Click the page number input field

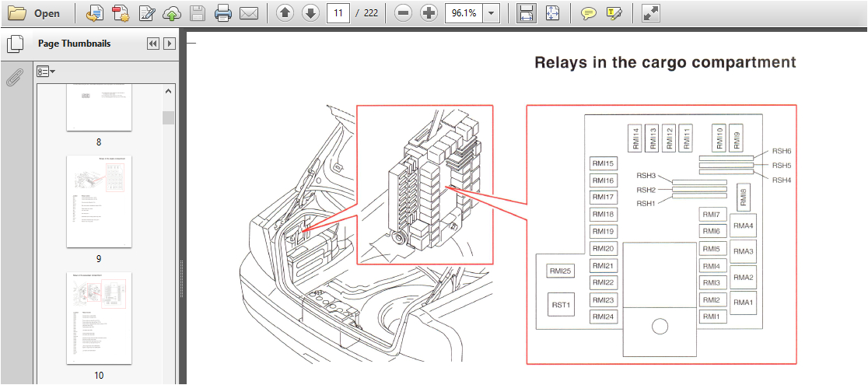click(338, 13)
